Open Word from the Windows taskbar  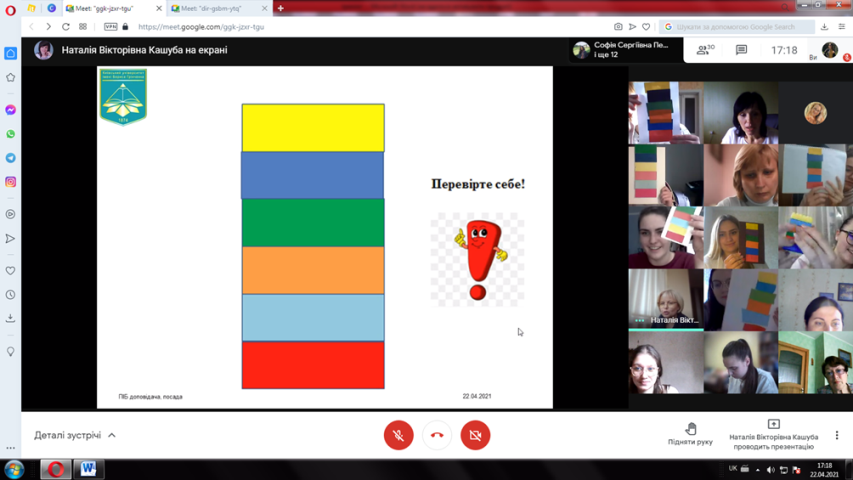point(88,469)
